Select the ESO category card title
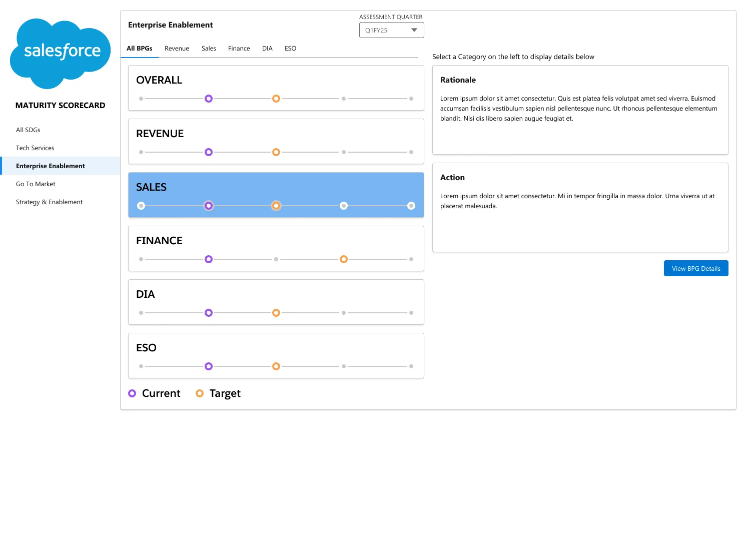756x545 pixels. tap(146, 348)
